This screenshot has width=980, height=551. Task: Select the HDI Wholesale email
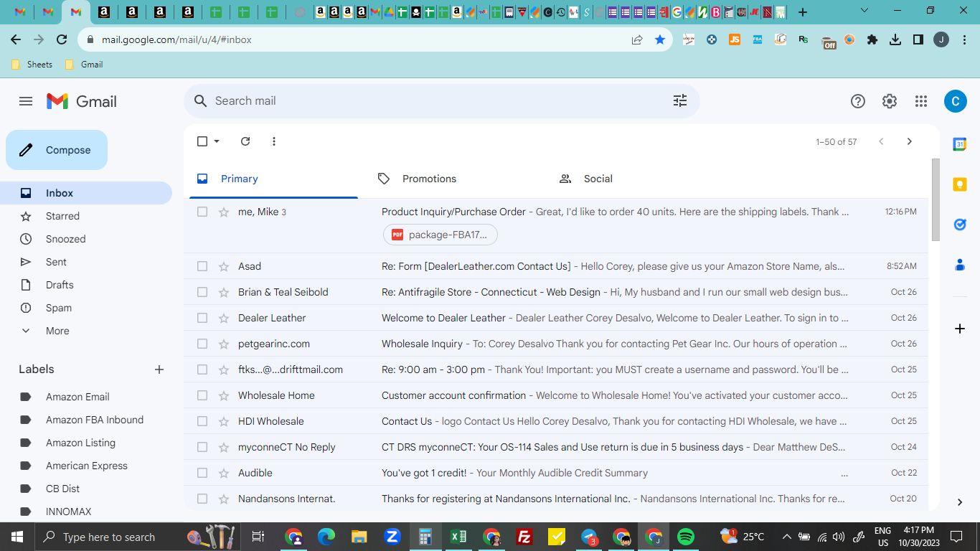coord(202,421)
